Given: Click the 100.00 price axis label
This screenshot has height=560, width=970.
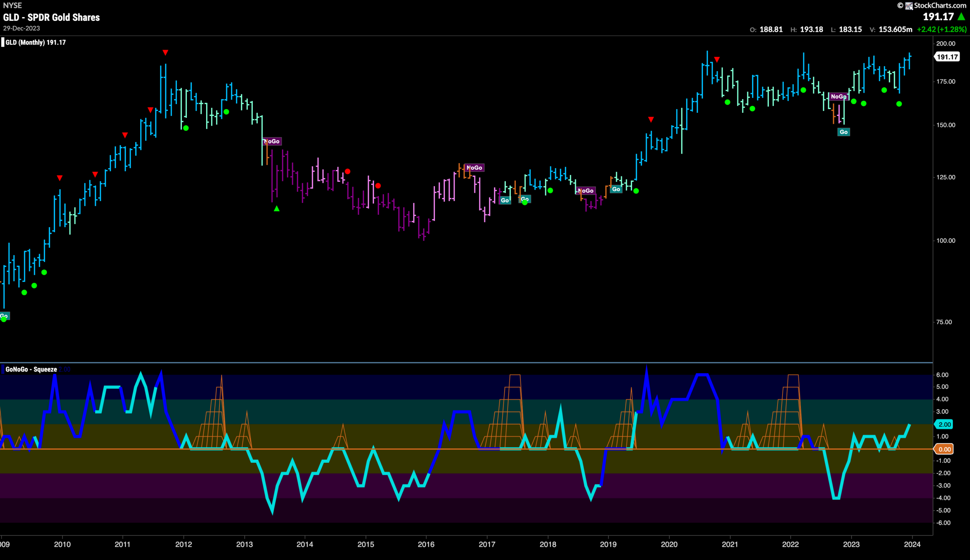Looking at the screenshot, I should point(946,240).
